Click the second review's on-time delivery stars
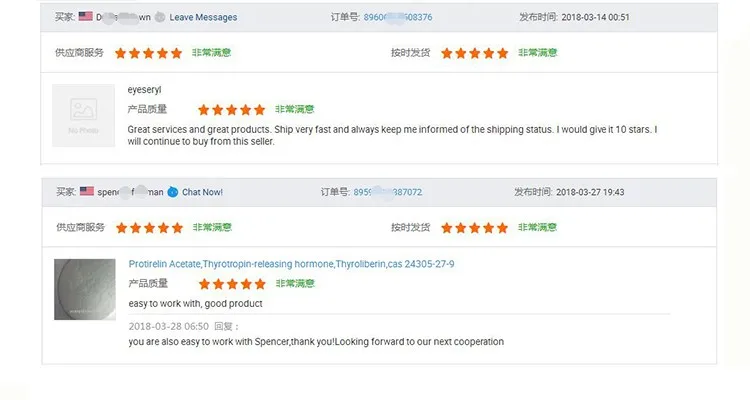This screenshot has height=400, width=750. [x=474, y=228]
